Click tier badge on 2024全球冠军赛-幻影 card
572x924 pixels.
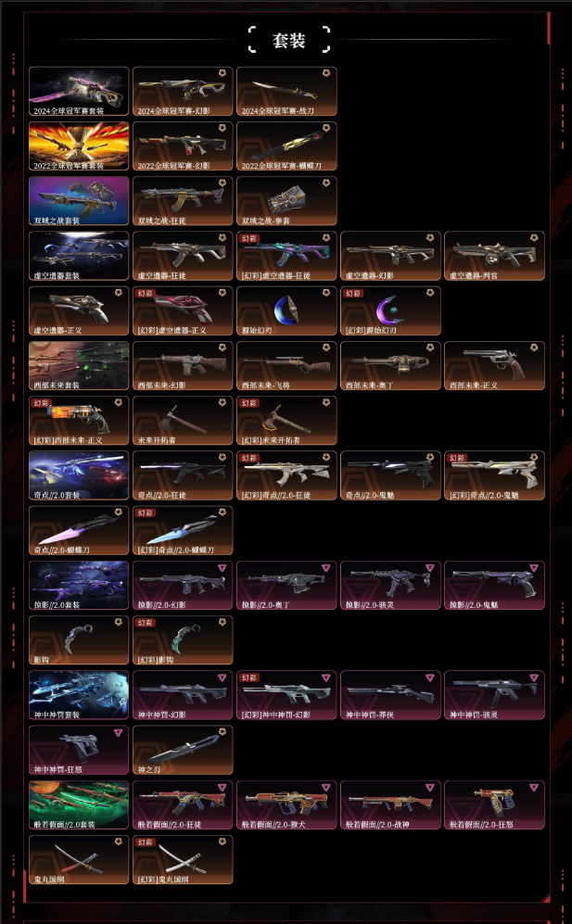(222, 73)
